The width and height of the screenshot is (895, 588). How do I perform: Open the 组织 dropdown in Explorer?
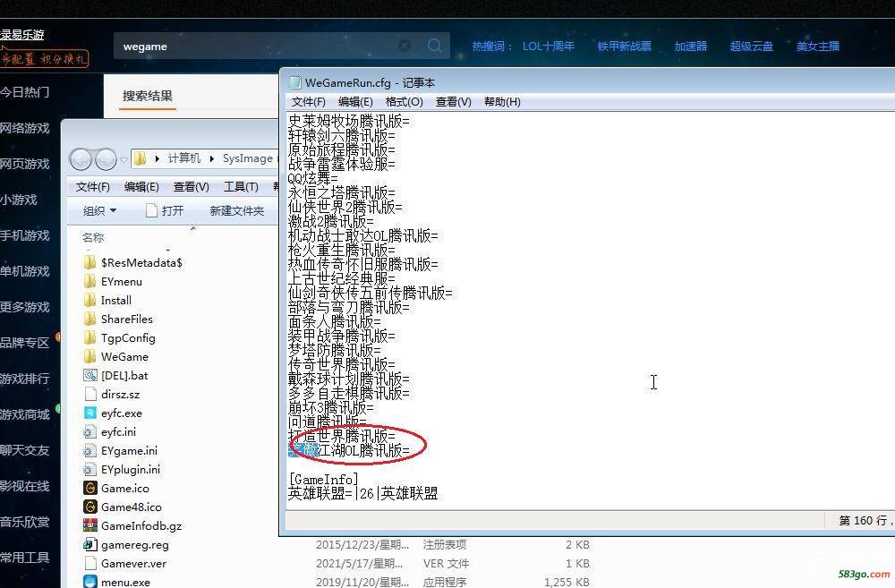[x=100, y=210]
